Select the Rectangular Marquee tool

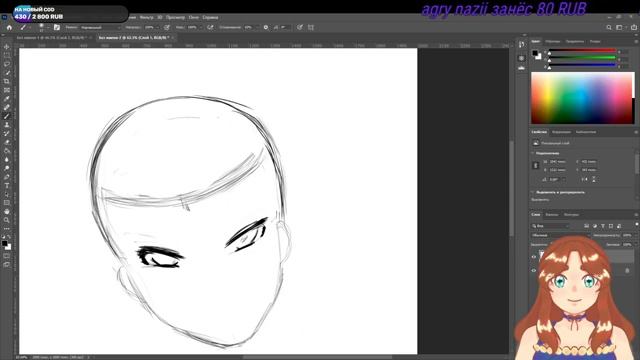click(x=7, y=55)
